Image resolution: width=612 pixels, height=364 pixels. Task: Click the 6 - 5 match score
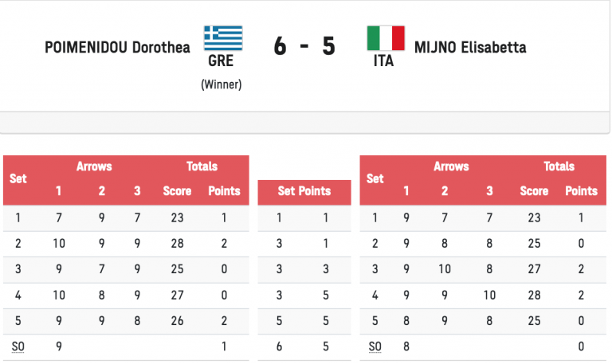(x=304, y=46)
